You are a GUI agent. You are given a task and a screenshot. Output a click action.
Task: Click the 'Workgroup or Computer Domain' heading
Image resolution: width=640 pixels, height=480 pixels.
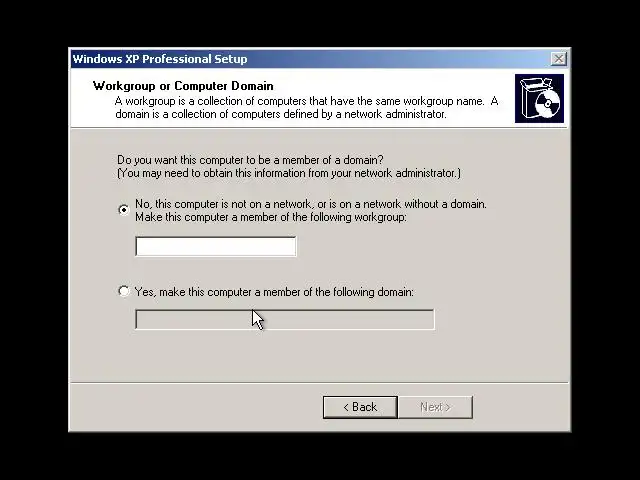point(183,86)
